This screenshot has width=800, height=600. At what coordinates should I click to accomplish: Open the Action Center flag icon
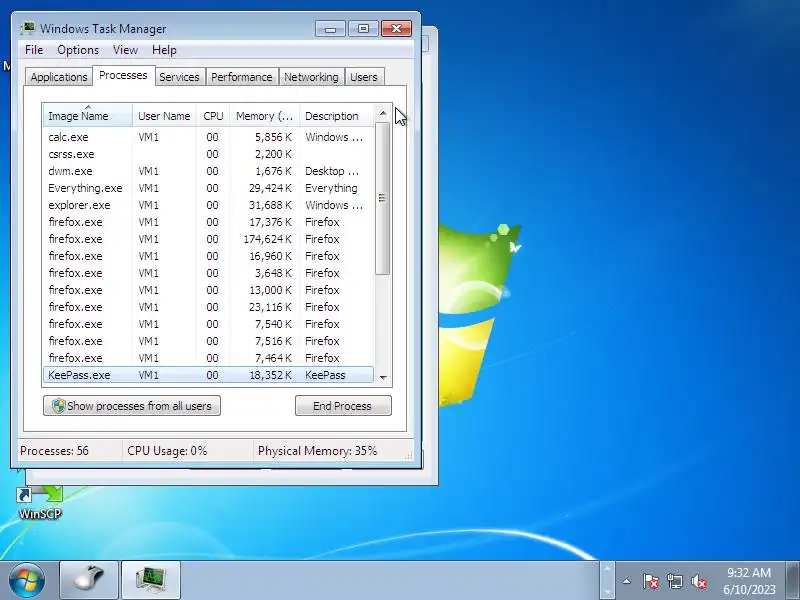[x=651, y=581]
